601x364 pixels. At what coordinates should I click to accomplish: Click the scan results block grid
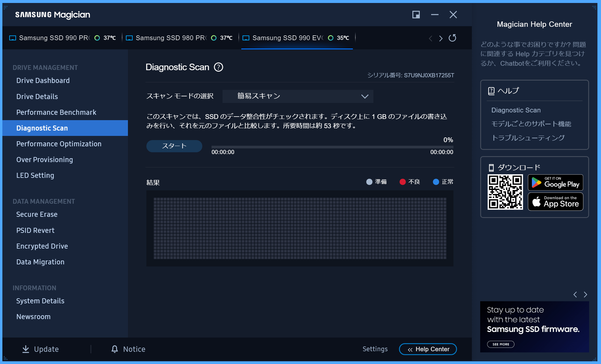300,228
